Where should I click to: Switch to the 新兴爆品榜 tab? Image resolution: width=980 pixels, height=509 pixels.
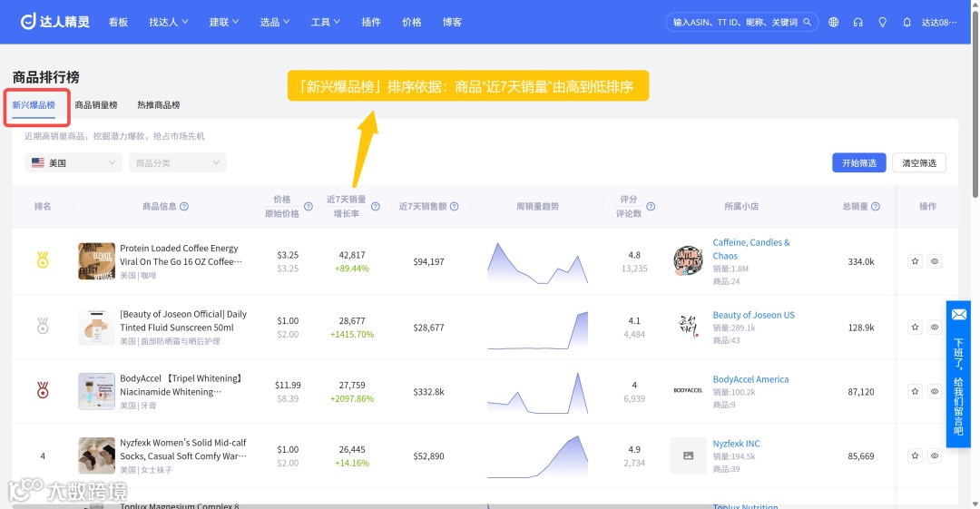pyautogui.click(x=34, y=105)
